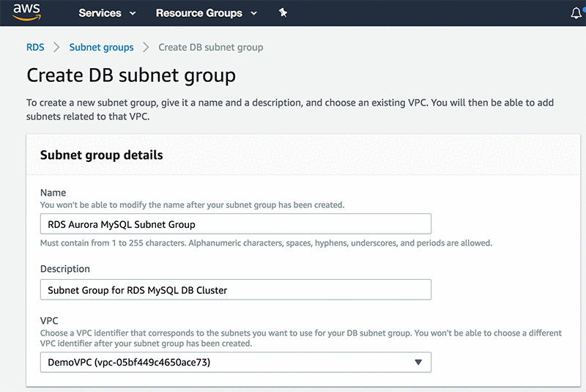This screenshot has height=392, width=586.
Task: Click the Name character-limit hint text
Action: (x=266, y=243)
